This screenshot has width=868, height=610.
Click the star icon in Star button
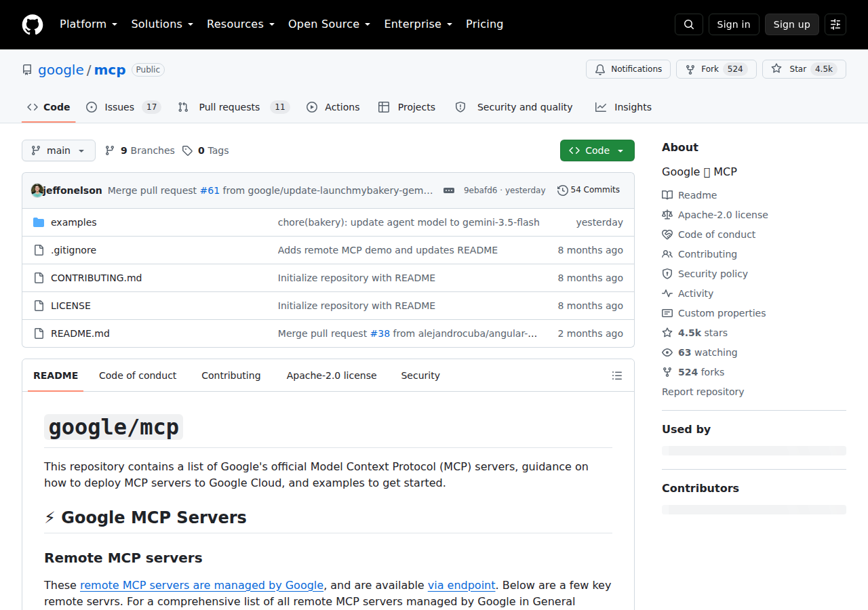(776, 69)
